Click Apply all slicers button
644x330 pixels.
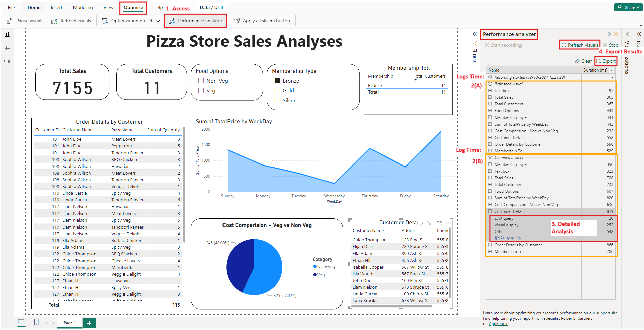pyautogui.click(x=261, y=21)
